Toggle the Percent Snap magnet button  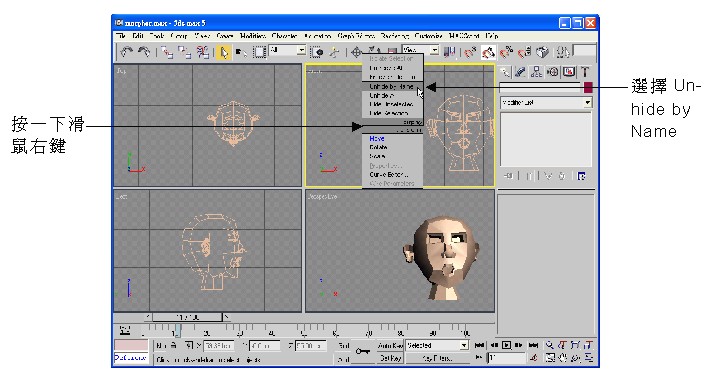click(x=506, y=53)
